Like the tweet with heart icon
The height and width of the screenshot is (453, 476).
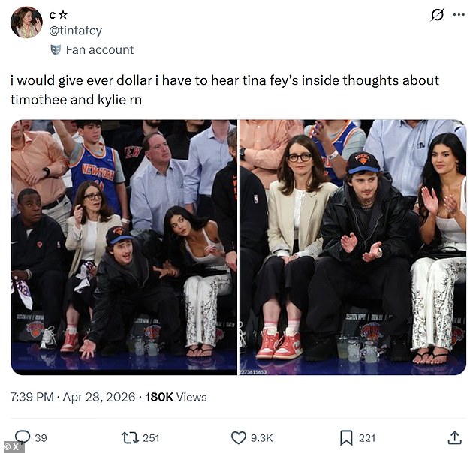238,438
